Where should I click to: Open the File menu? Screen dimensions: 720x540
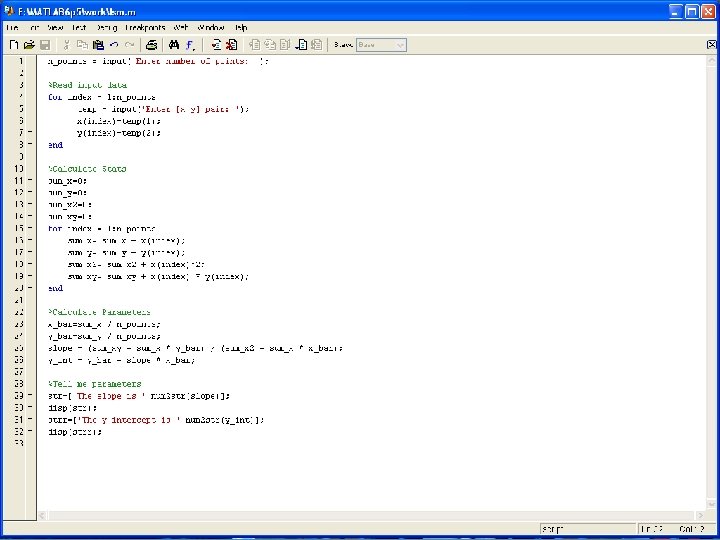[x=12, y=28]
